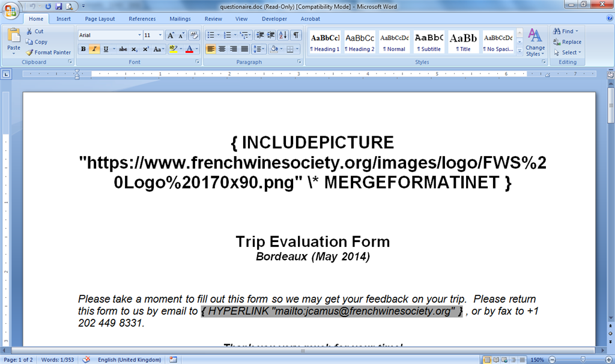Click the Redo button in Quick Access

(48, 6)
